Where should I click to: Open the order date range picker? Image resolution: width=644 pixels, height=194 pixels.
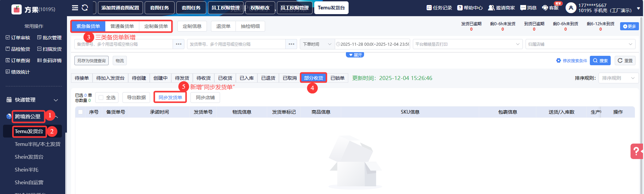click(372, 44)
